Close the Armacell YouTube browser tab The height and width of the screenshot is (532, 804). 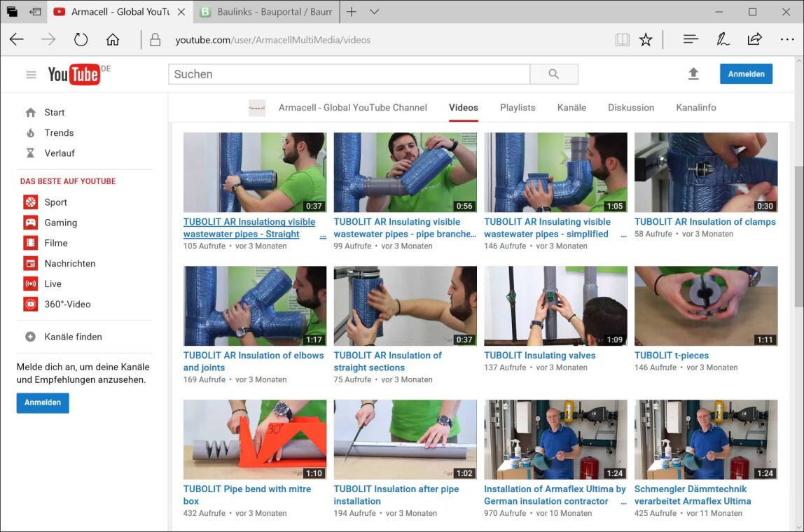[x=181, y=12]
